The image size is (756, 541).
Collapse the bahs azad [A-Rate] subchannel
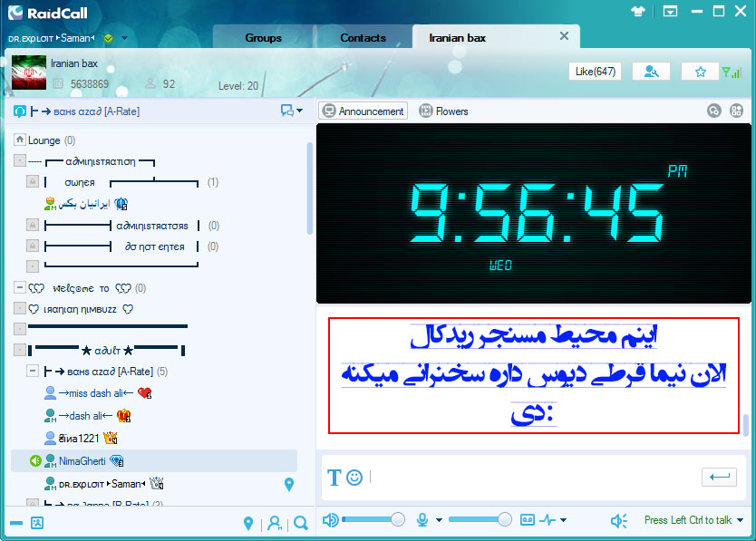(33, 371)
